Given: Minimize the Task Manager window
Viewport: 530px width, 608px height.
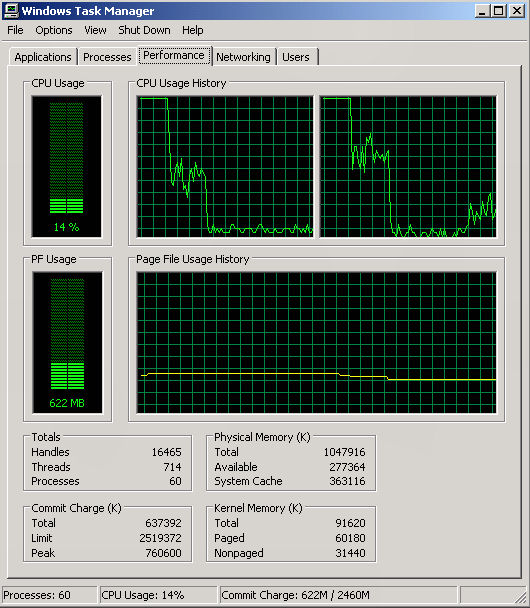Looking at the screenshot, I should coord(482,10).
